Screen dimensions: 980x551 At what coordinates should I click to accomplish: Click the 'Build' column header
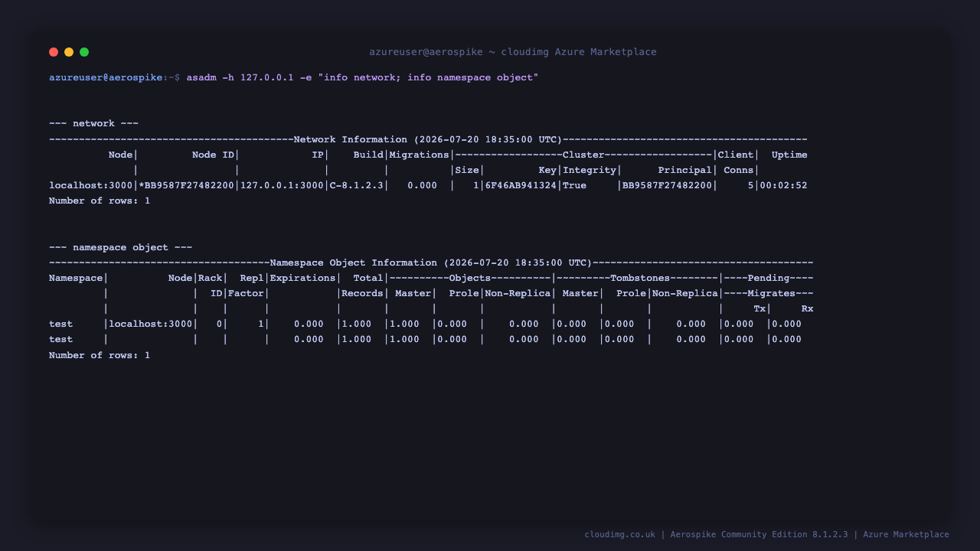pos(368,155)
